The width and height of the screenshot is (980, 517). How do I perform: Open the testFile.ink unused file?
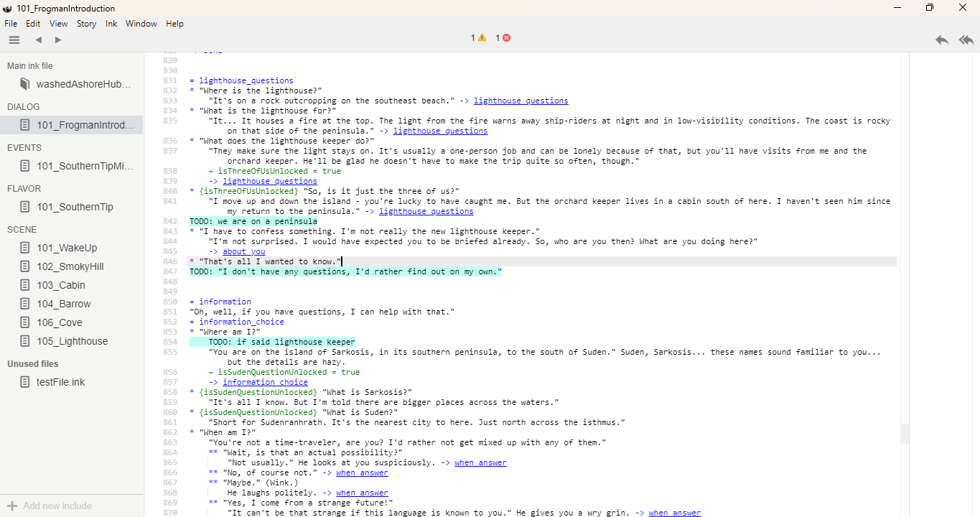[x=60, y=382]
